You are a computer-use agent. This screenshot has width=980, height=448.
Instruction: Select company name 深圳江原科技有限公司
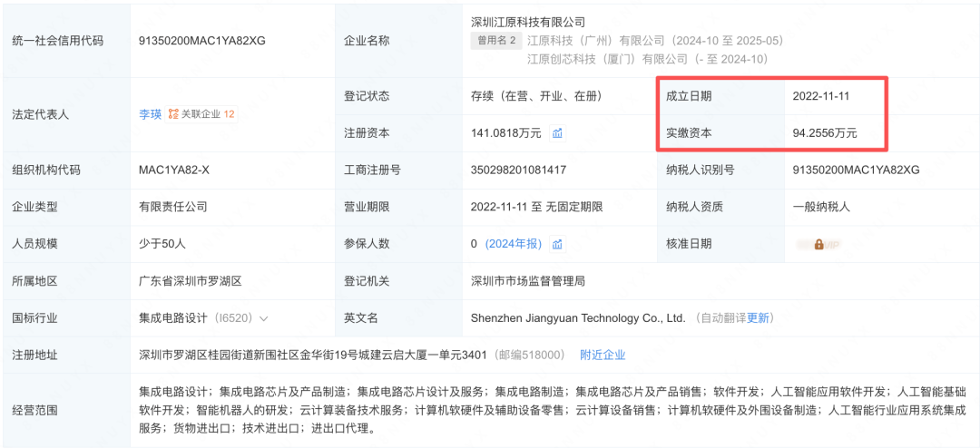(x=528, y=23)
